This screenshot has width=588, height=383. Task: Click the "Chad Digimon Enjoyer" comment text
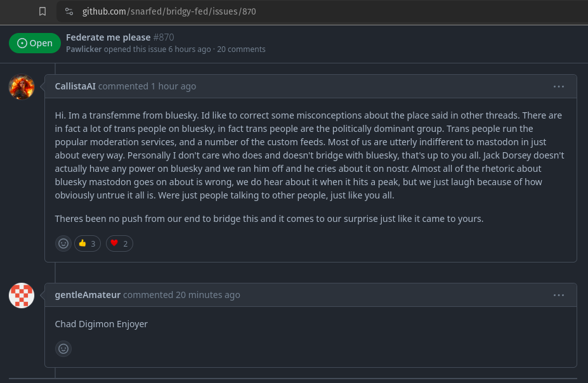[x=101, y=324]
